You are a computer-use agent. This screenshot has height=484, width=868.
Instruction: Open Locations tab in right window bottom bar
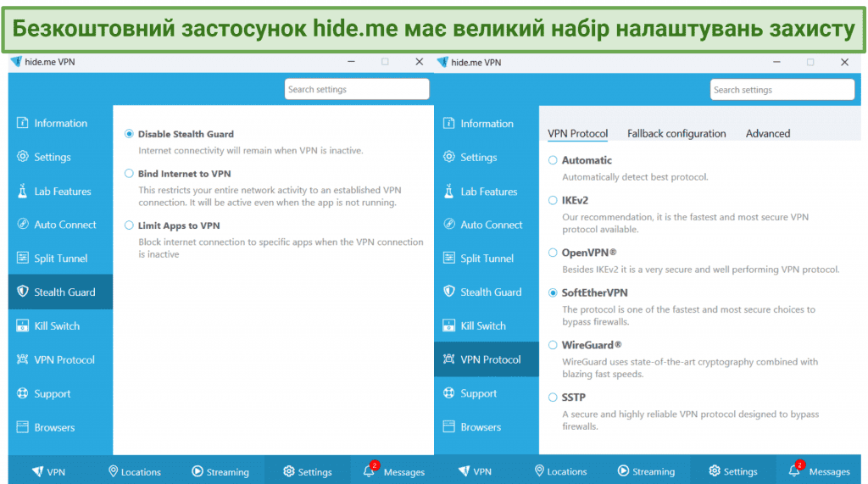tap(561, 472)
